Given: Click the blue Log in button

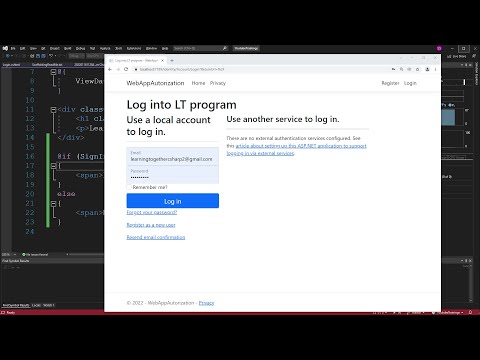Looking at the screenshot, I should pos(173,201).
